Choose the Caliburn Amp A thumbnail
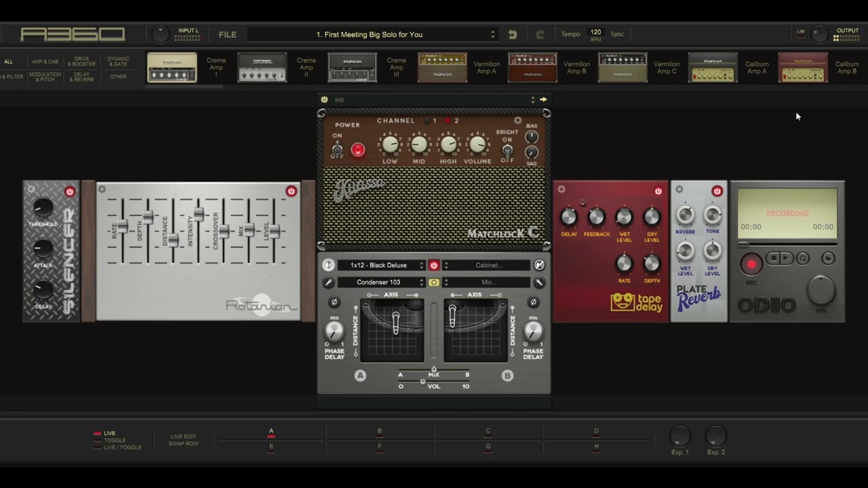This screenshot has width=868, height=488. click(x=713, y=68)
